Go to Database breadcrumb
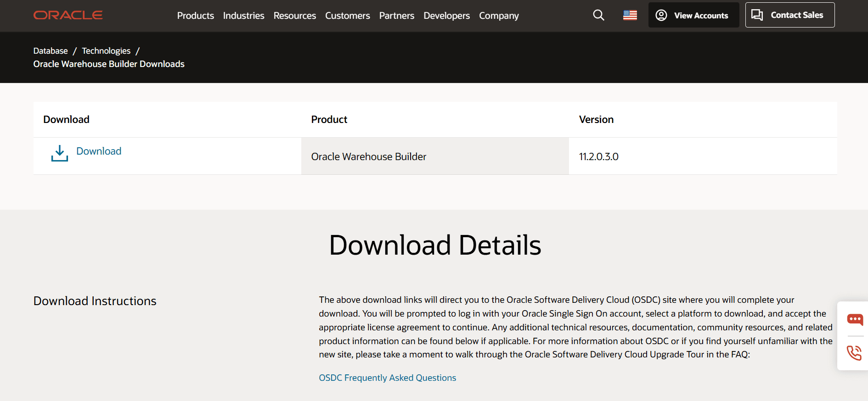This screenshot has height=401, width=868. [x=51, y=51]
